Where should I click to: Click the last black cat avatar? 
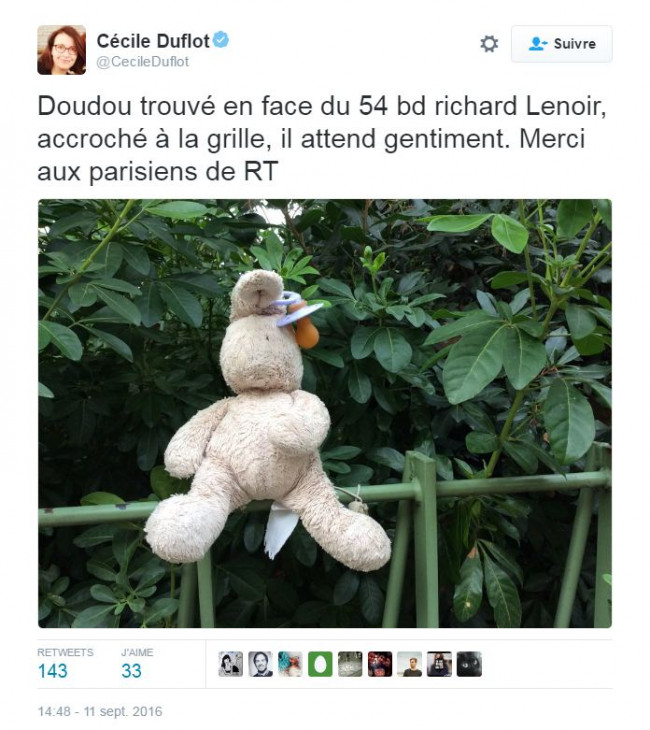pyautogui.click(x=469, y=664)
